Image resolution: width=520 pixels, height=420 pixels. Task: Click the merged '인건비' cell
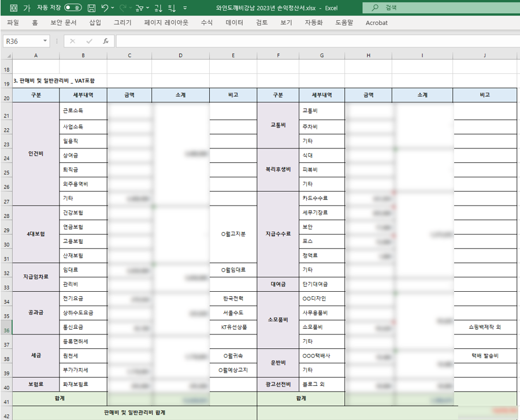point(36,154)
